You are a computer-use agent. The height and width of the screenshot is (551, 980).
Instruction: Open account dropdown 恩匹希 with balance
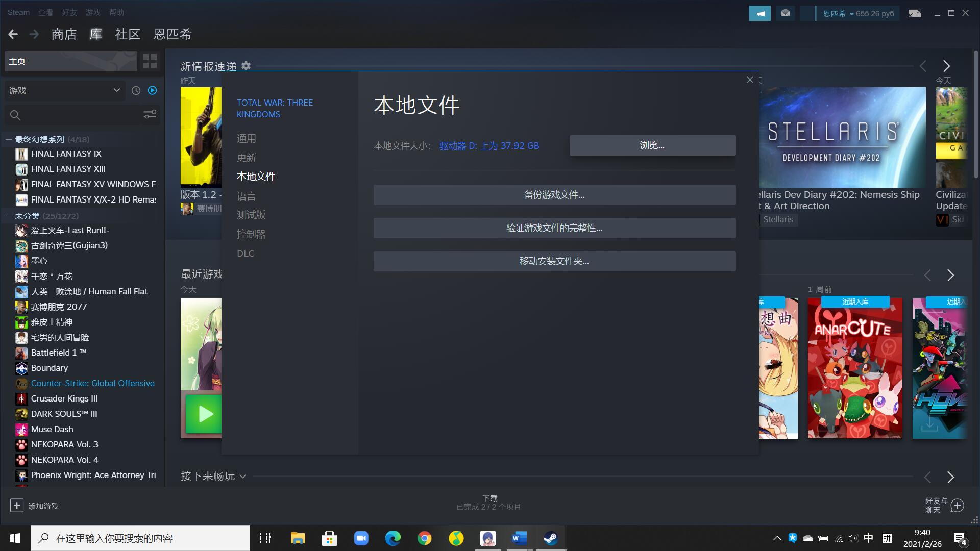[859, 13]
